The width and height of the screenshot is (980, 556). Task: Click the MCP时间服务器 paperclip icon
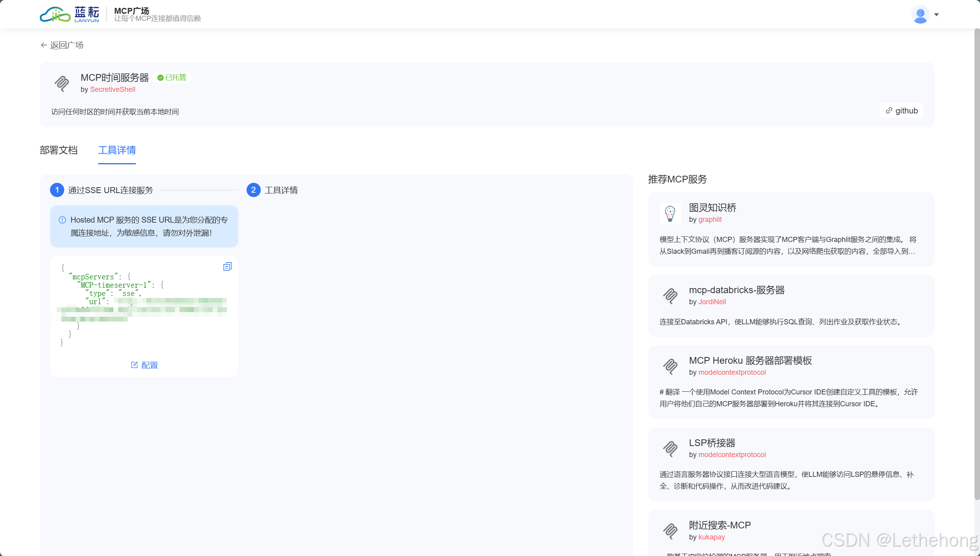pos(62,84)
